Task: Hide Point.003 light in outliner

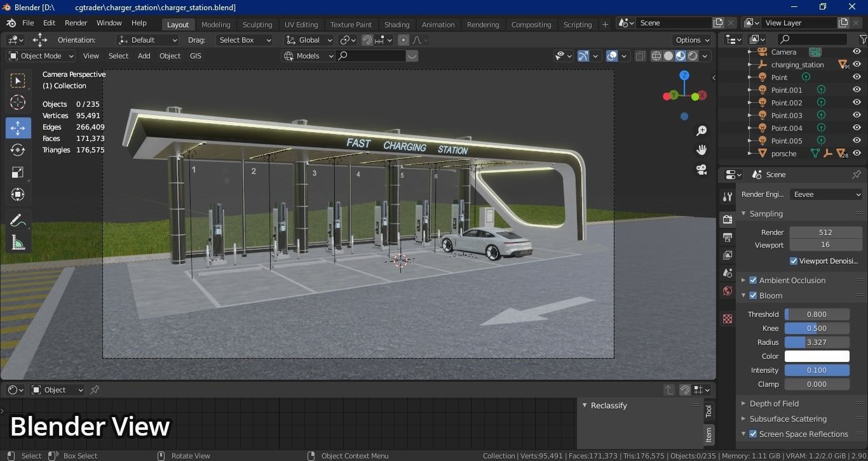Action: tap(857, 115)
